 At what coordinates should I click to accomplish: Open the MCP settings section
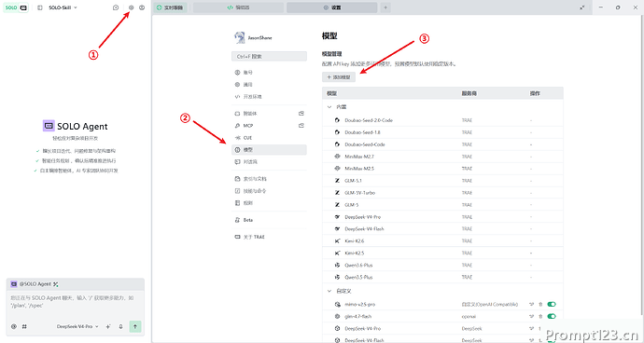269,126
